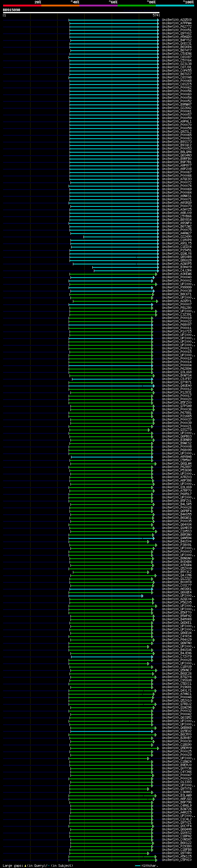
Task: Click the orange ~40% identity legend segment
Action: tap(60, 6)
